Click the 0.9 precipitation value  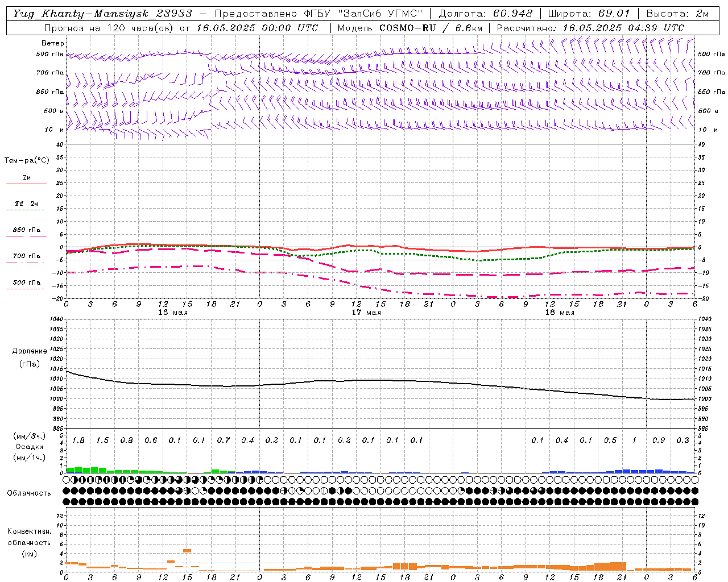[659, 440]
